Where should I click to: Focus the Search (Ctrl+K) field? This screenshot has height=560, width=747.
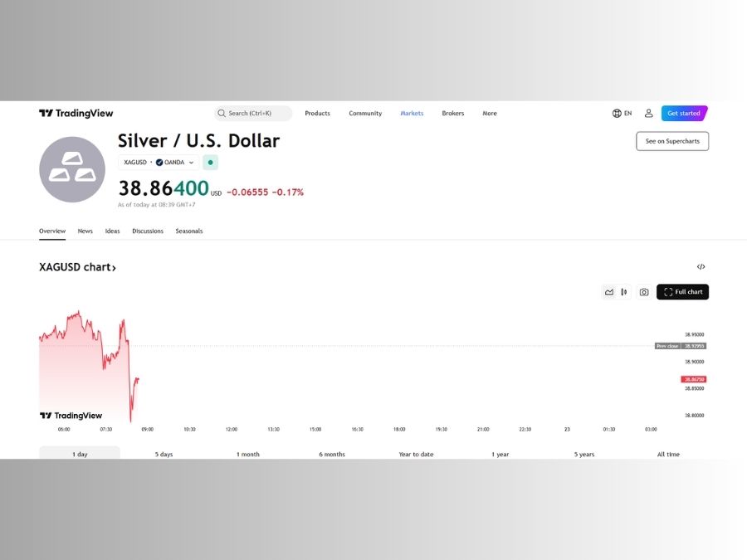(x=253, y=114)
